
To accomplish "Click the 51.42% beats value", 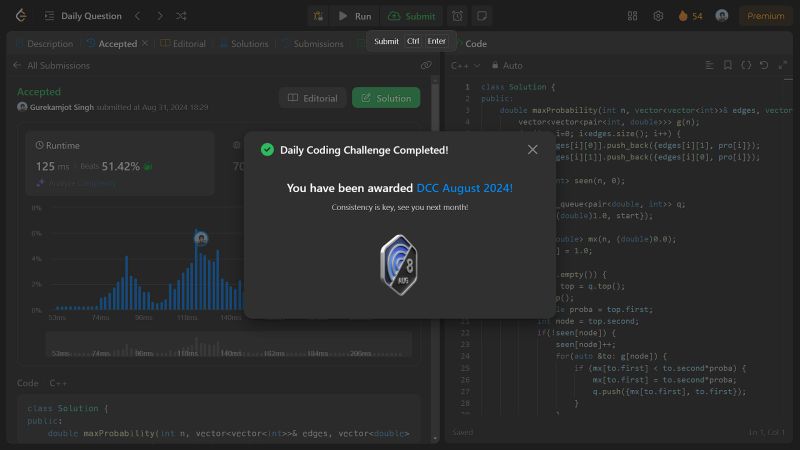I will (120, 166).
